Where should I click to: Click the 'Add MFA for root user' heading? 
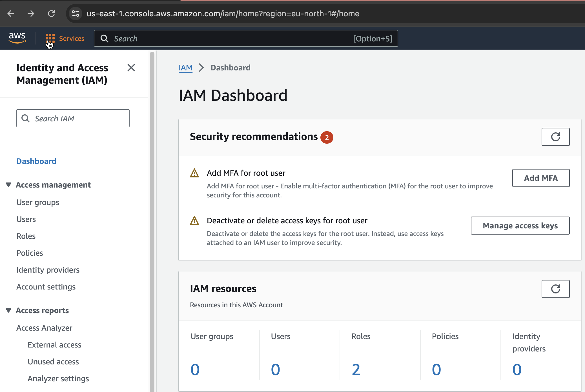coord(246,173)
